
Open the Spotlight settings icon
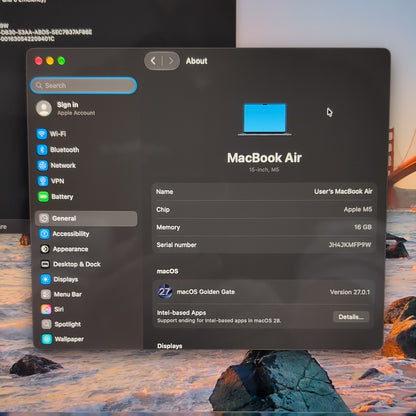[46, 324]
